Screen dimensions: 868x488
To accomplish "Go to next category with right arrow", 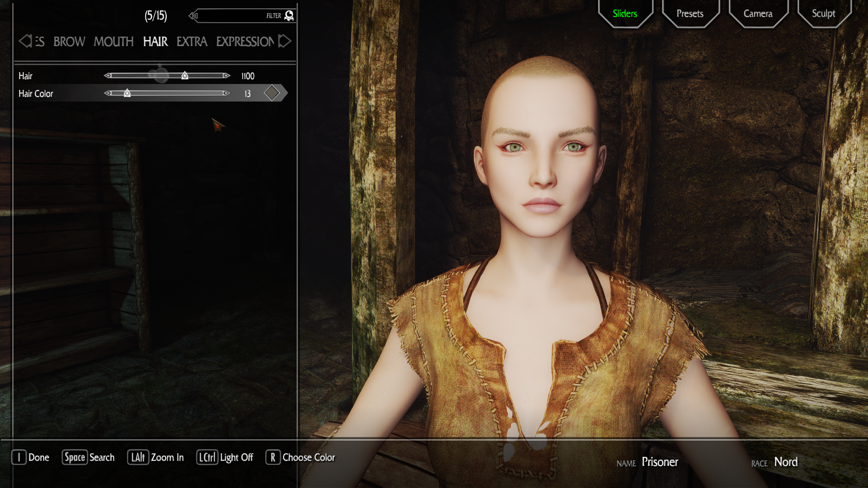I will (284, 41).
